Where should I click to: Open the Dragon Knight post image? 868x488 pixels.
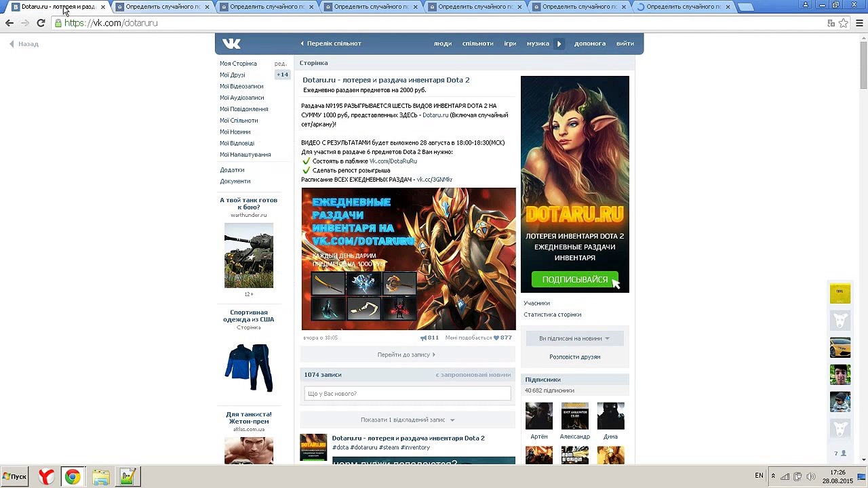(x=408, y=258)
